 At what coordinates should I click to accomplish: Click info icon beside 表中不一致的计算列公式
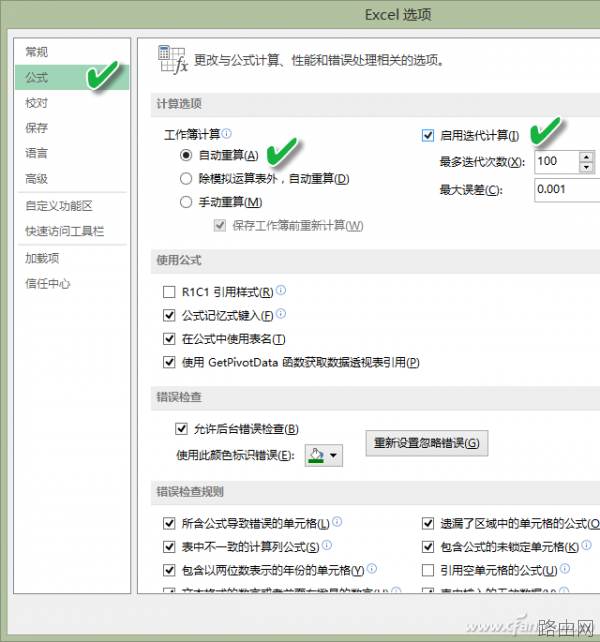(327, 545)
